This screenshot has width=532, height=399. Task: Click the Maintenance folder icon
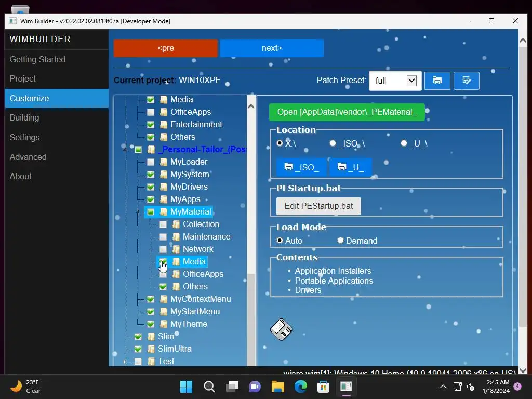(x=176, y=236)
